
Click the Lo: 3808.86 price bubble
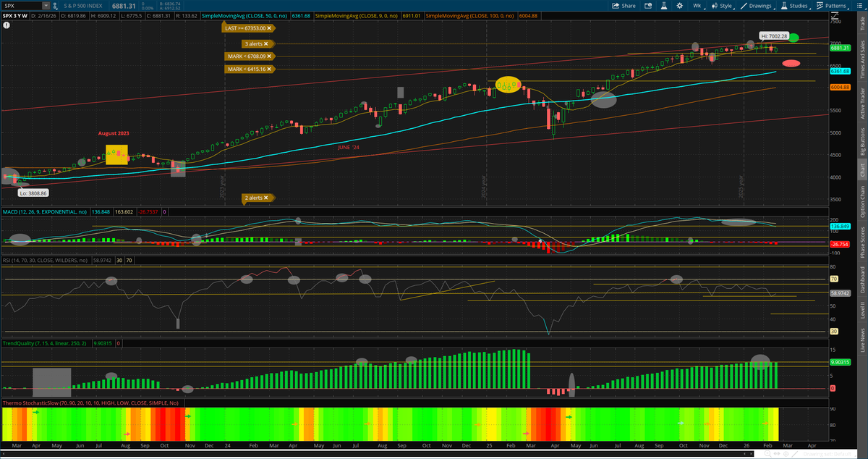pos(33,193)
